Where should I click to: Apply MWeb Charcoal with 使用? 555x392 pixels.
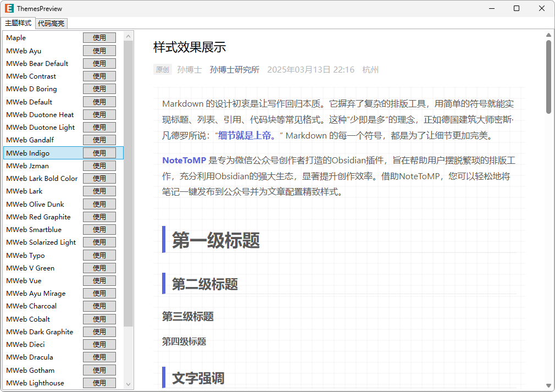coord(99,306)
